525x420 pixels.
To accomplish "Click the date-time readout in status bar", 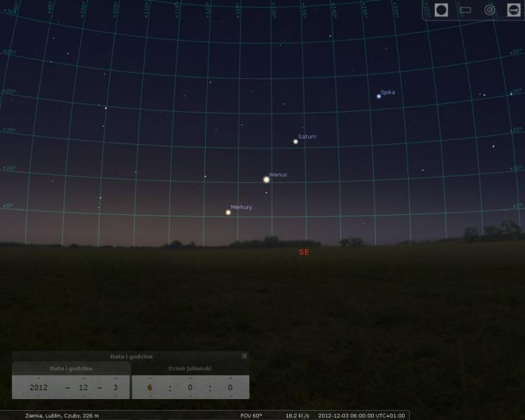I will (x=361, y=415).
